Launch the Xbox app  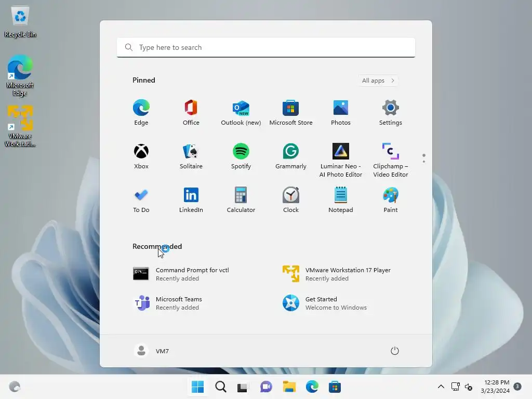tap(141, 156)
